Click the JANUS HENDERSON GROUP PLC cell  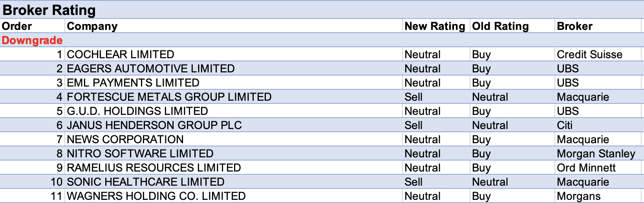click(154, 125)
